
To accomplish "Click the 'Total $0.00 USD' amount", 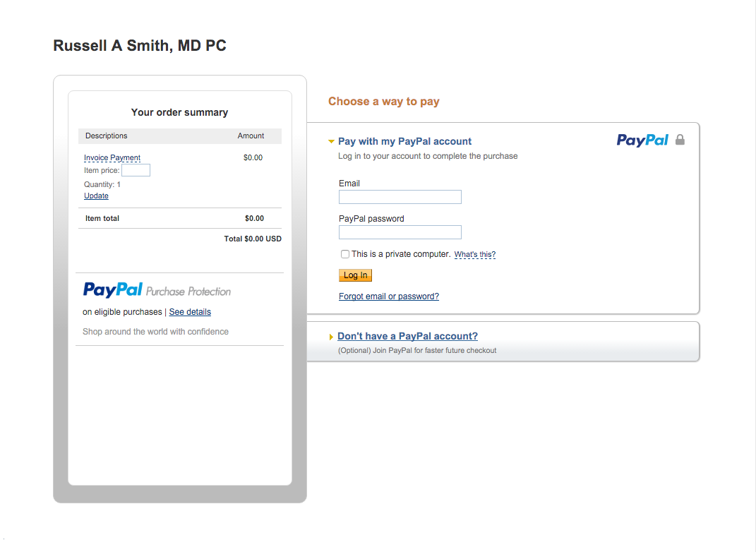I will tap(253, 239).
